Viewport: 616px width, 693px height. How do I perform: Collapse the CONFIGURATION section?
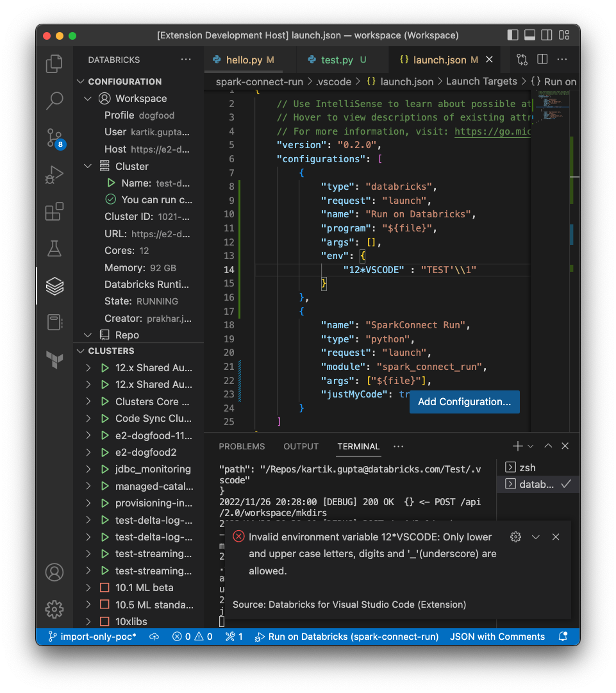point(80,81)
